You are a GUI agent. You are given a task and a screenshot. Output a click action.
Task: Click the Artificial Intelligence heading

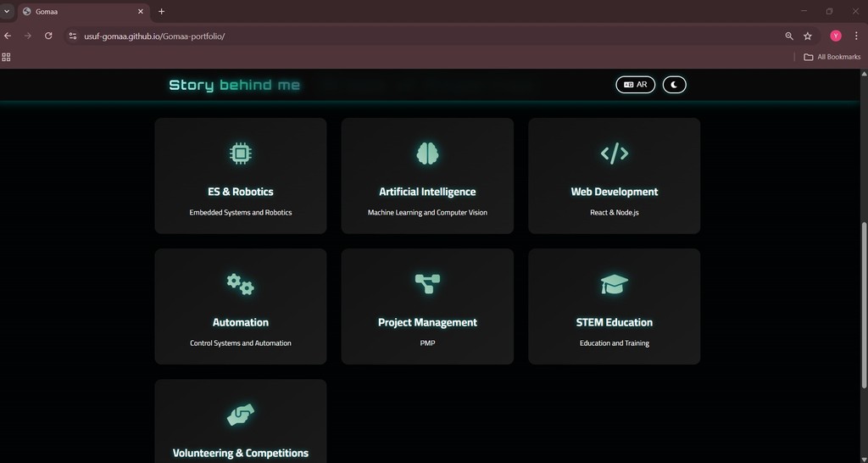pos(427,192)
